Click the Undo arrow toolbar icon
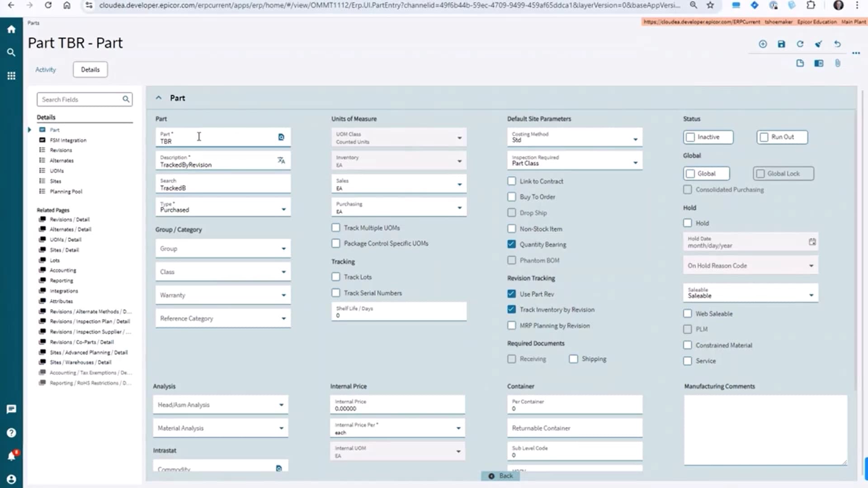868x488 pixels. [837, 44]
